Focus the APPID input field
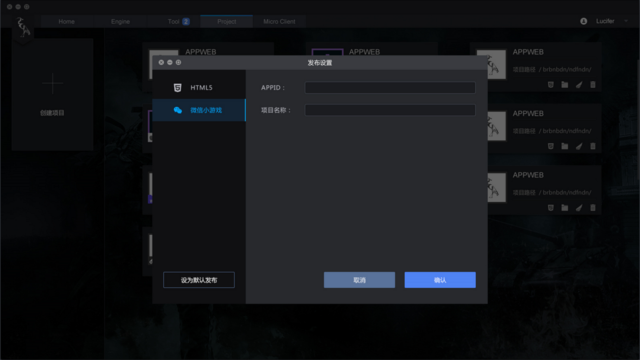This screenshot has height=360, width=640. click(x=390, y=87)
